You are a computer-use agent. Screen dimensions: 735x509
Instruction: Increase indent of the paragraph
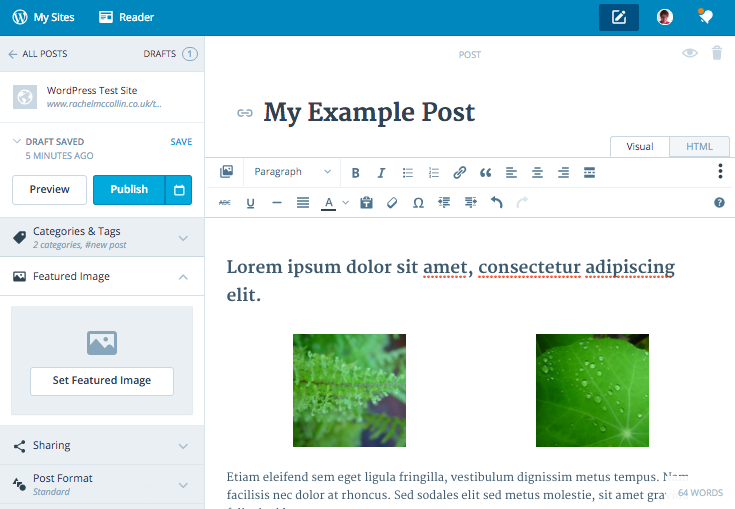471,202
